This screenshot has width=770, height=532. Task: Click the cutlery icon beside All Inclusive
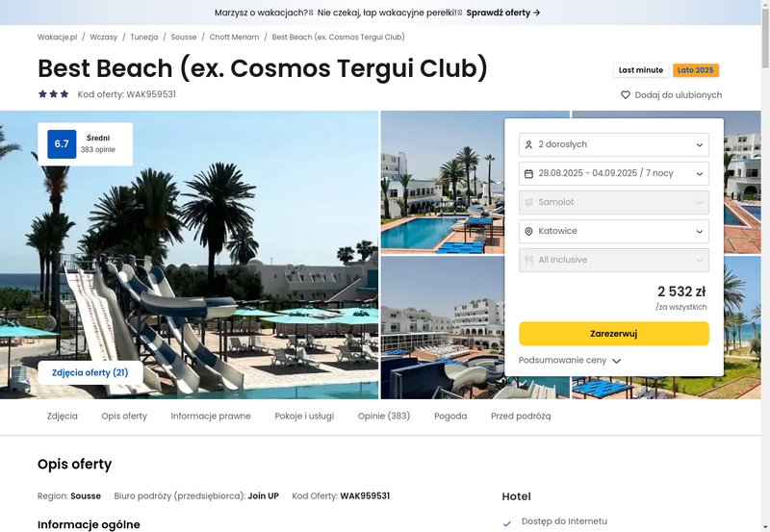[528, 260]
